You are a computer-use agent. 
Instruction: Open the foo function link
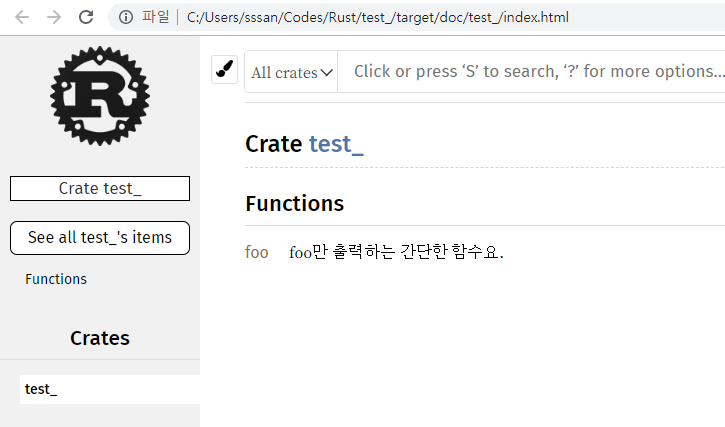tap(257, 252)
